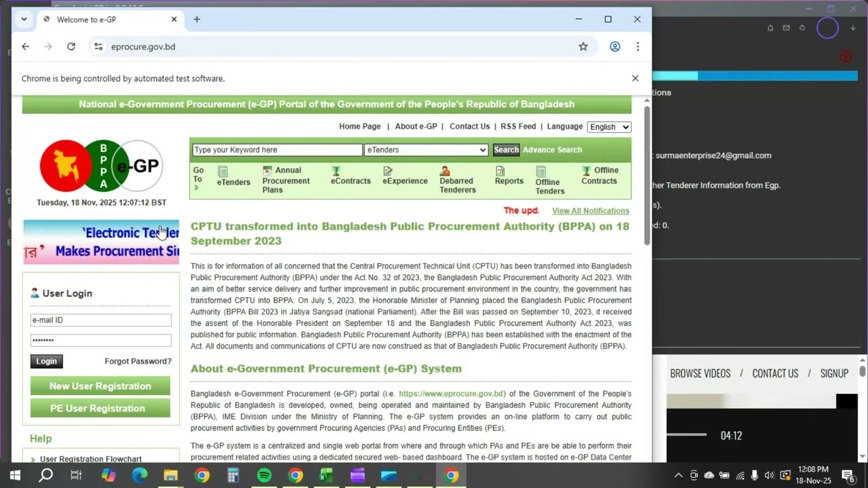The width and height of the screenshot is (868, 488).
Task: Open the www.eprocure.gov.bd link in text
Action: [451, 394]
